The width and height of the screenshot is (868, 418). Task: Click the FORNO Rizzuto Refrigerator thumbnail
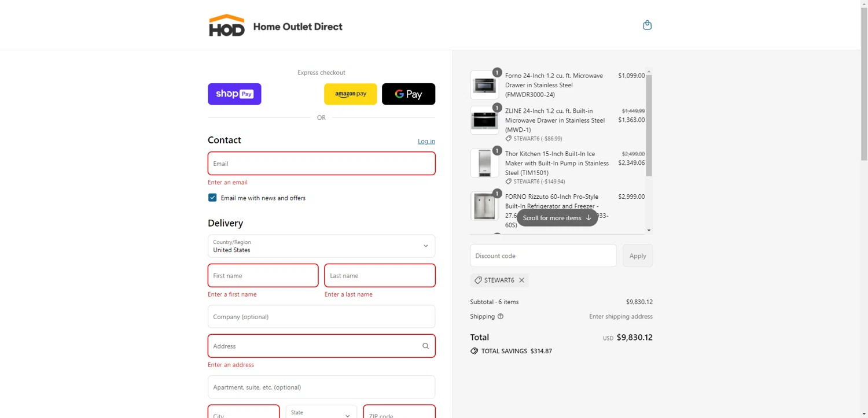click(x=484, y=206)
